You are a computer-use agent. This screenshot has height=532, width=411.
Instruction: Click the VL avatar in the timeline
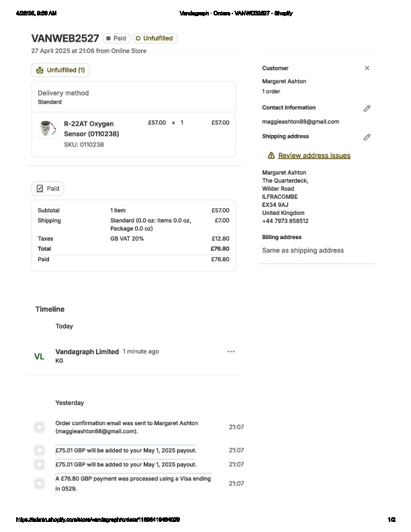40,356
